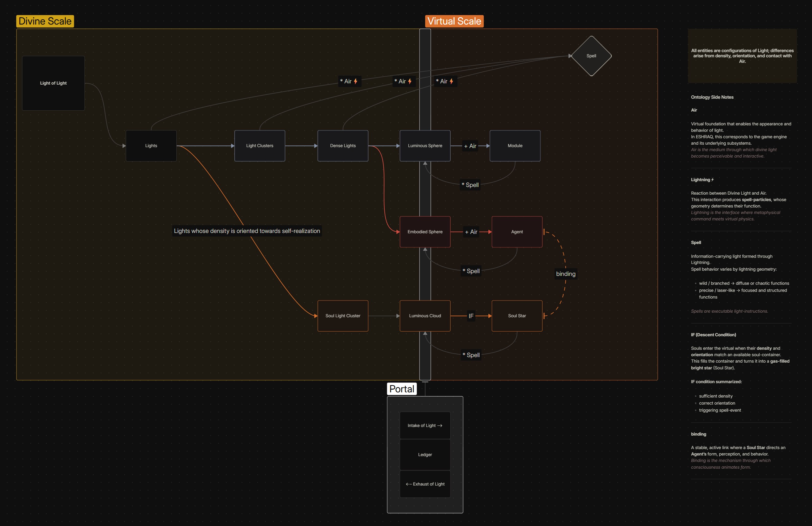Select the Dense Lights node
The width and height of the screenshot is (812, 526).
pos(343,146)
